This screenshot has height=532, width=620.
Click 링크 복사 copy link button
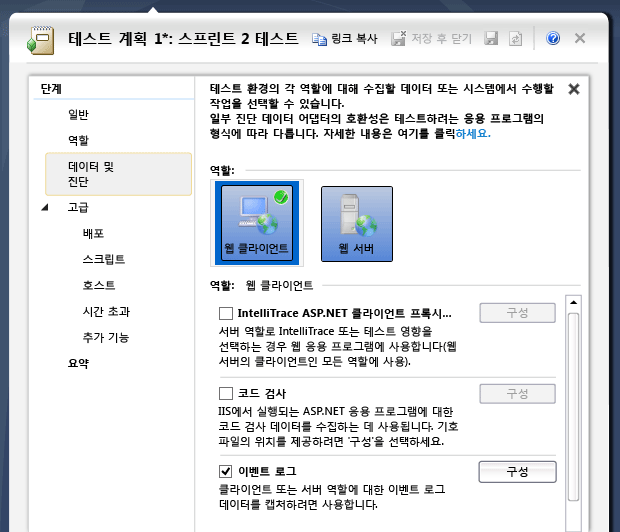click(344, 39)
